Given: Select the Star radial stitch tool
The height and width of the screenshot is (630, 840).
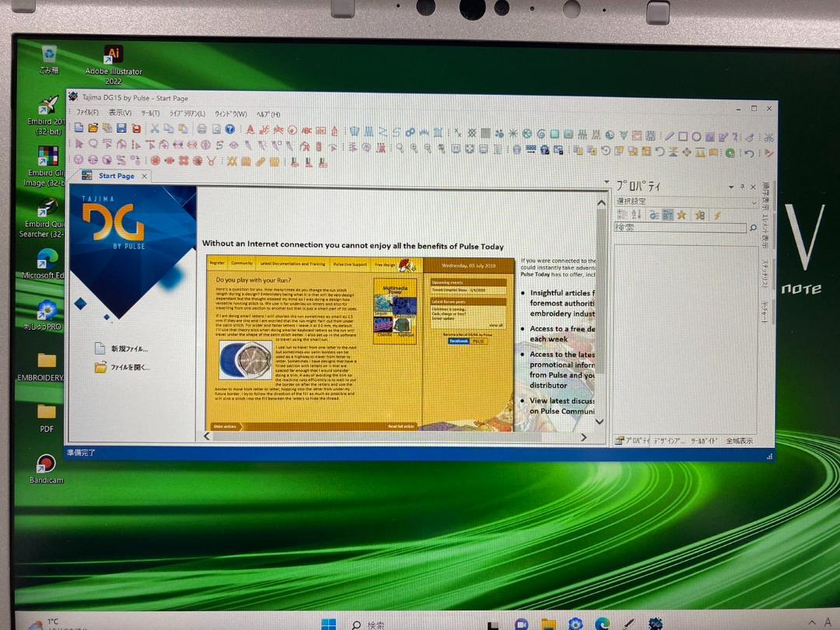Looking at the screenshot, I should click(513, 134).
